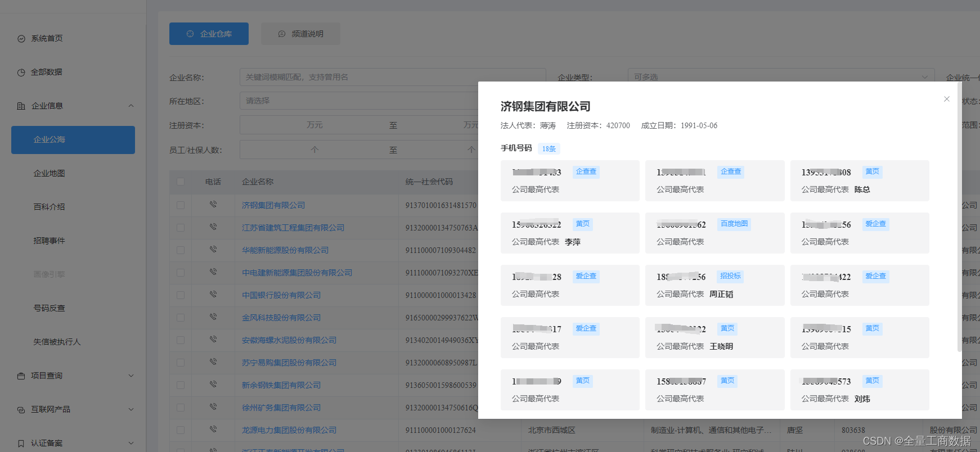Check the box for 中电建新能源集团股份有限公司 row

181,273
